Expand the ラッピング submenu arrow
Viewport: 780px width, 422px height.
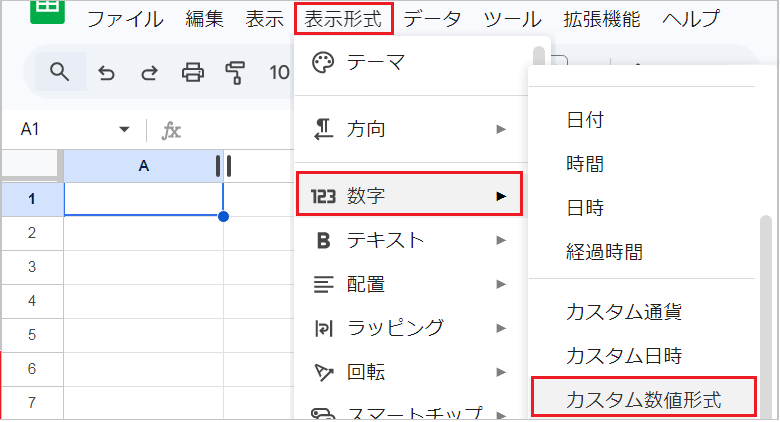[501, 328]
